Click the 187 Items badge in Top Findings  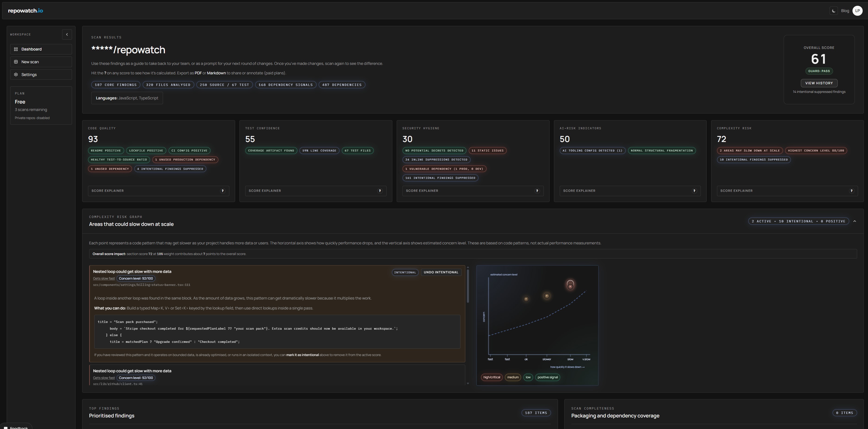536,413
